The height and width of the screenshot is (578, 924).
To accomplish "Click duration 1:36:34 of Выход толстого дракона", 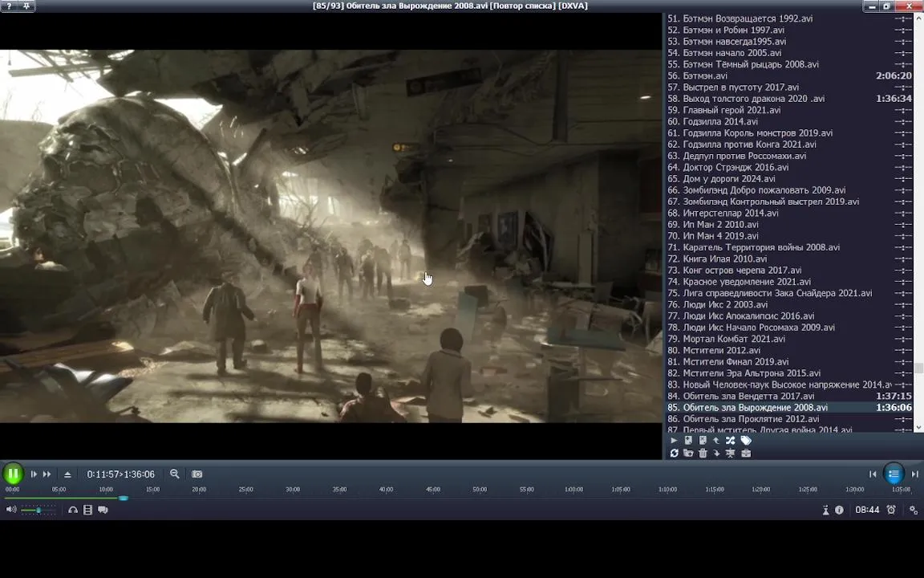I will coord(894,99).
